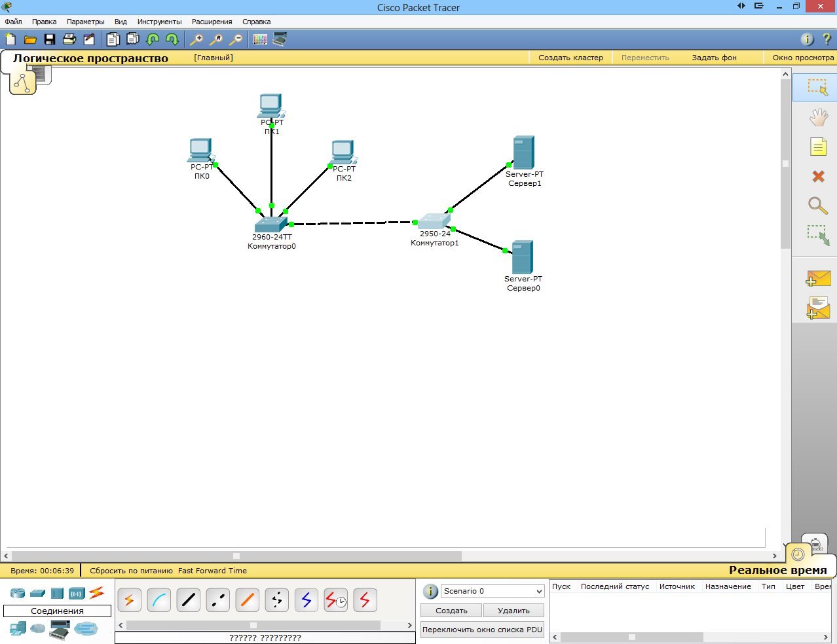Add a simple PDU envelope
This screenshot has height=644, width=837.
(818, 278)
